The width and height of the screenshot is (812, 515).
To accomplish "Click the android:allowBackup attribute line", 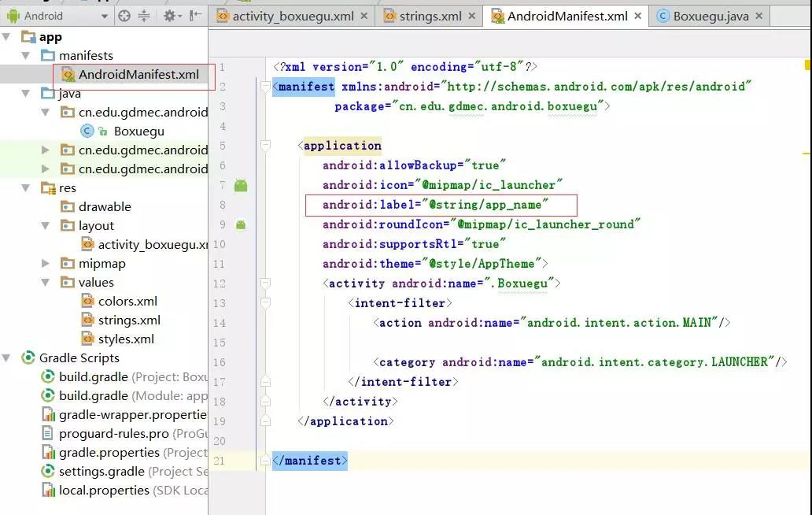I will [x=414, y=165].
